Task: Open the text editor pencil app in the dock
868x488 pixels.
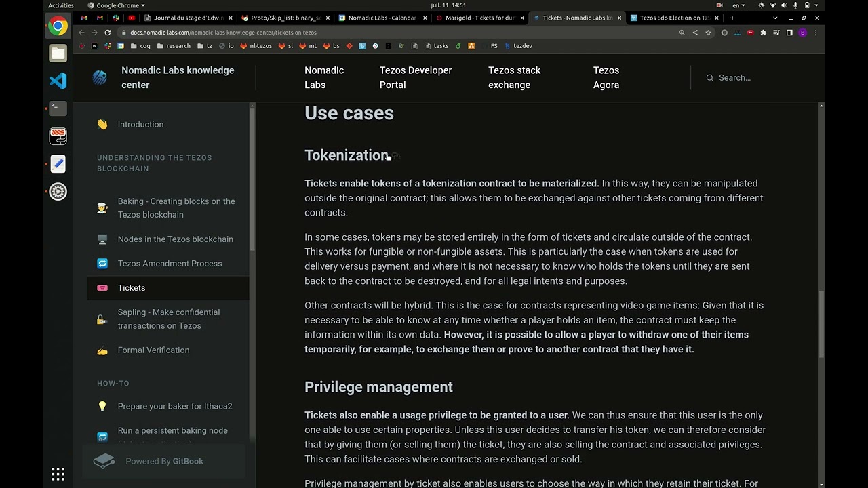Action: (x=58, y=163)
